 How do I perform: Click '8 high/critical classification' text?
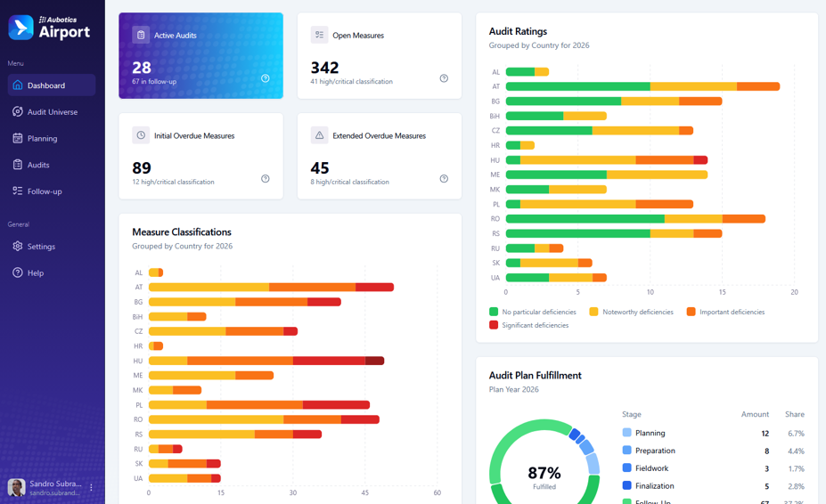(x=350, y=182)
